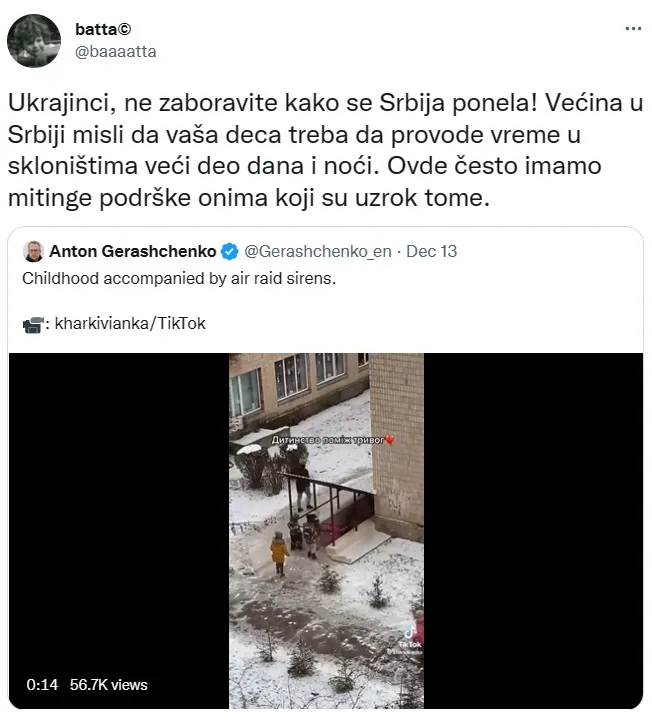Image resolution: width=652 pixels, height=712 pixels.
Task: Click the red heart emoji in video caption
Action: click(x=390, y=440)
